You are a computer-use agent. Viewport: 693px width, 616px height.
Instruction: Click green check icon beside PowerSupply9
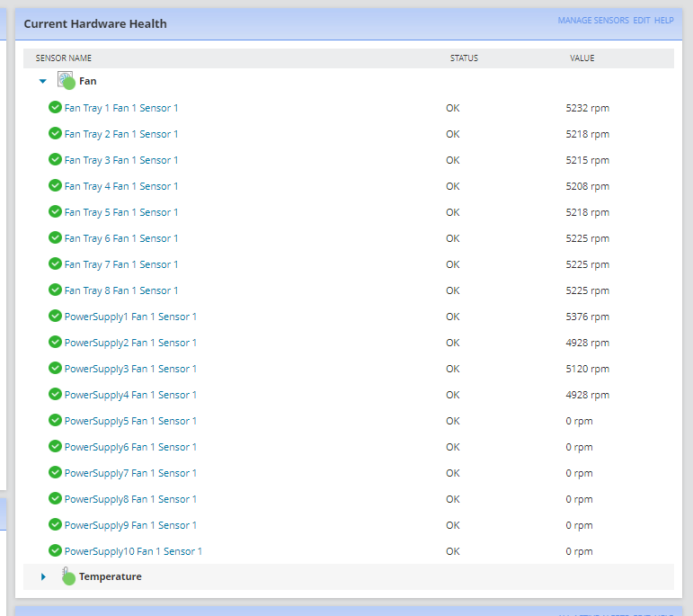coord(55,524)
